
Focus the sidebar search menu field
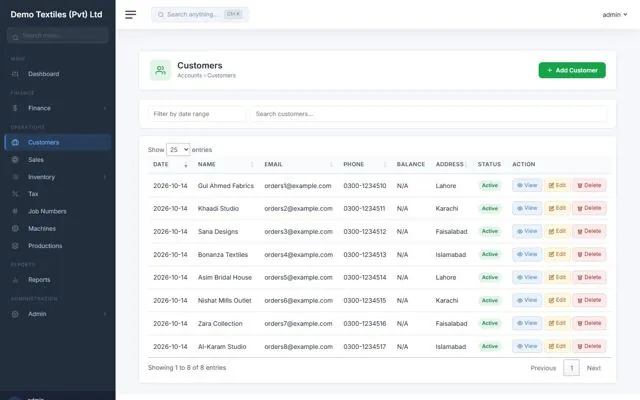(58, 36)
